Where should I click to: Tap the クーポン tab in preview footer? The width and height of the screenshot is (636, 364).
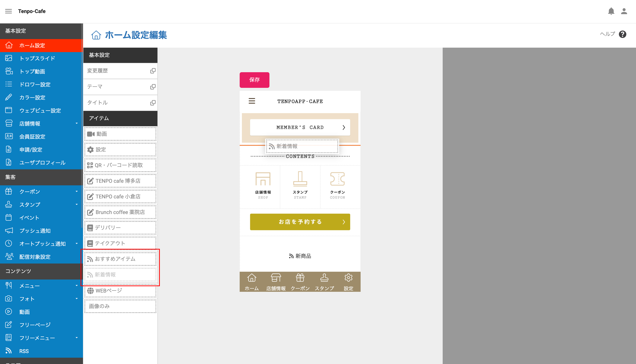click(x=300, y=282)
